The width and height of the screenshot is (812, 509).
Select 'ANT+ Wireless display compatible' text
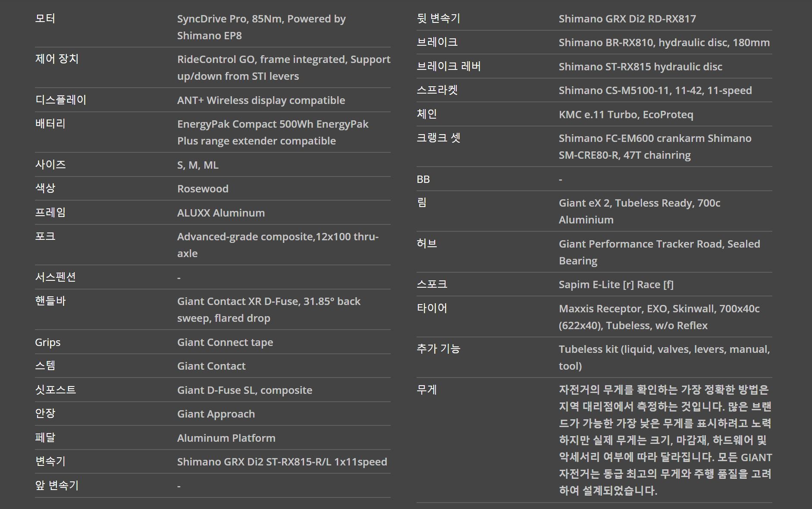pyautogui.click(x=261, y=101)
